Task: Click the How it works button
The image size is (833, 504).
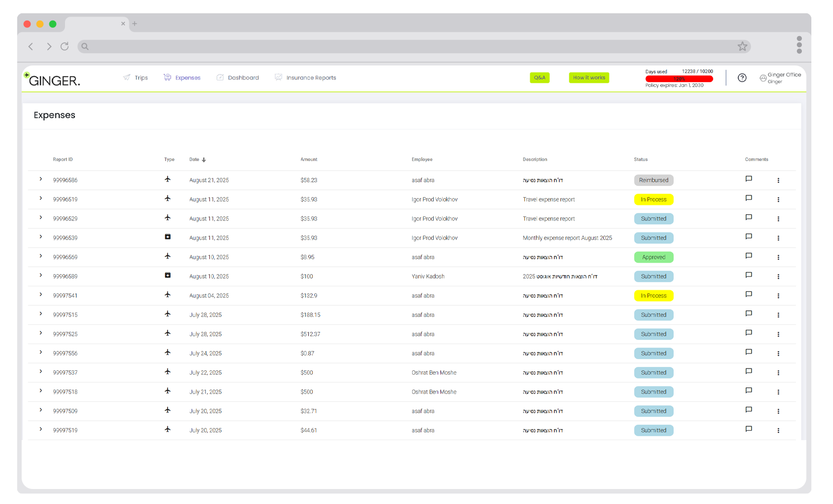Action: point(589,78)
